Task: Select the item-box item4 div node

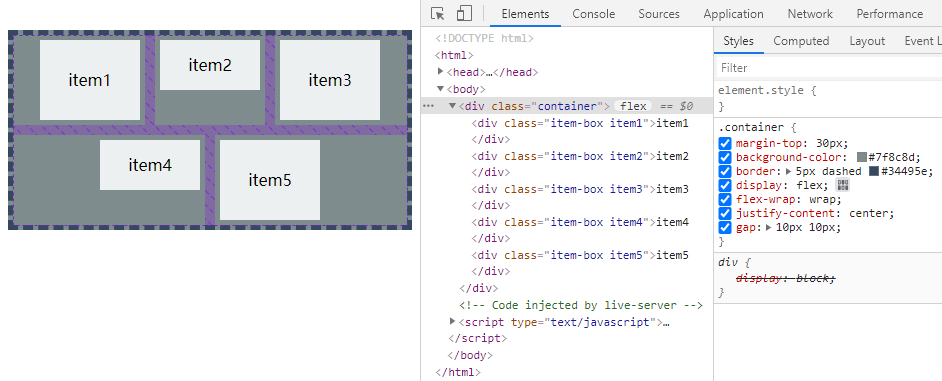Action: (x=580, y=222)
